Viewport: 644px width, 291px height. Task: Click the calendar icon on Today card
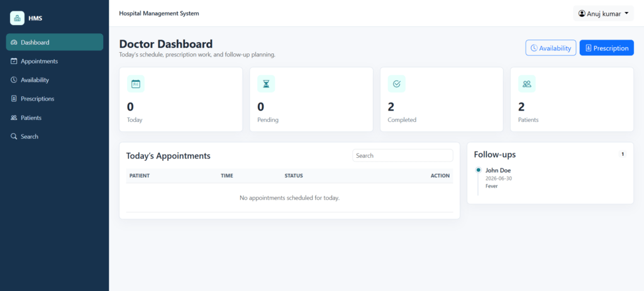136,84
